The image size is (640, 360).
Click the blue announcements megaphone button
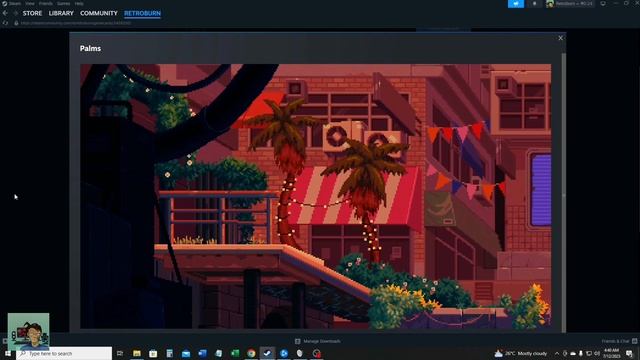516,4
